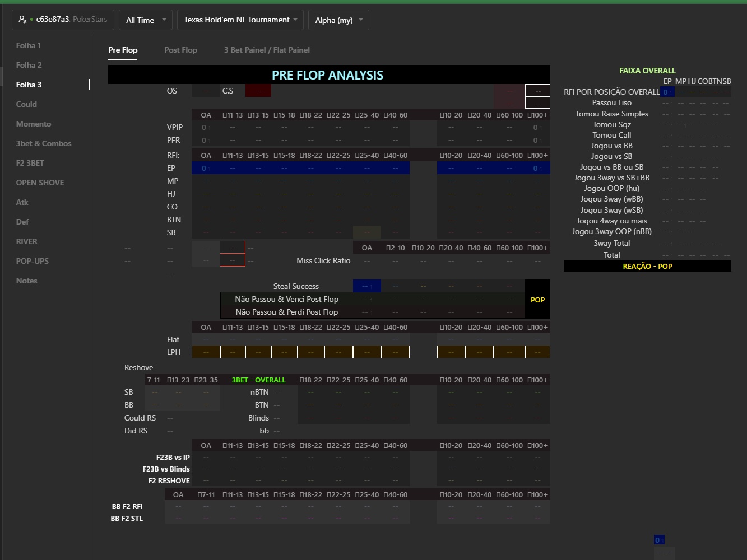Click the player user icon
747x560 pixels.
click(x=22, y=20)
